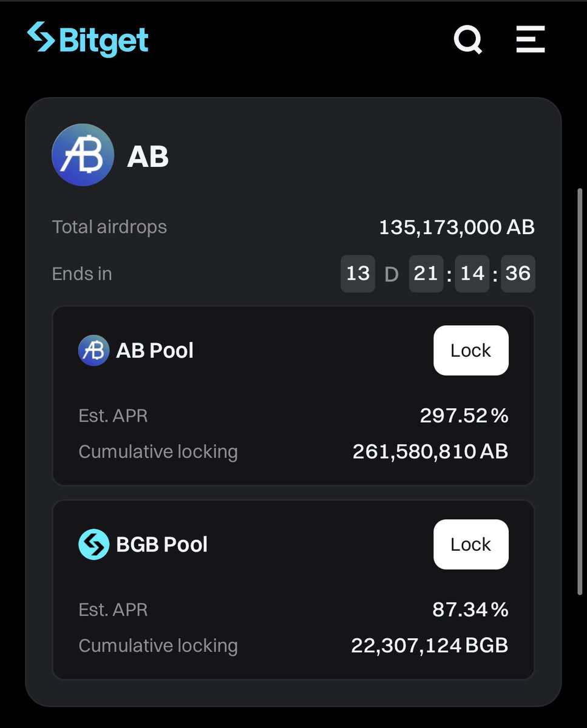Image resolution: width=587 pixels, height=728 pixels.
Task: Click the '261,580,810 AB' value
Action: 430,452
